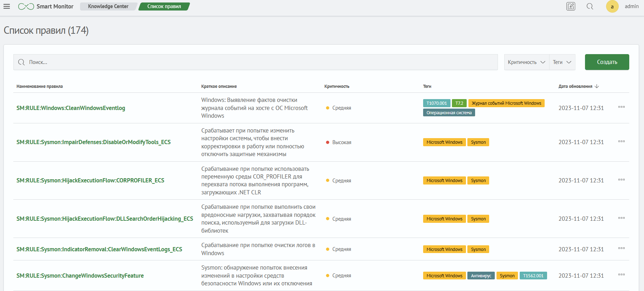This screenshot has height=291, width=644.
Task: Open rule DLLSearchOrderHijacking_ECS
Action: point(105,219)
